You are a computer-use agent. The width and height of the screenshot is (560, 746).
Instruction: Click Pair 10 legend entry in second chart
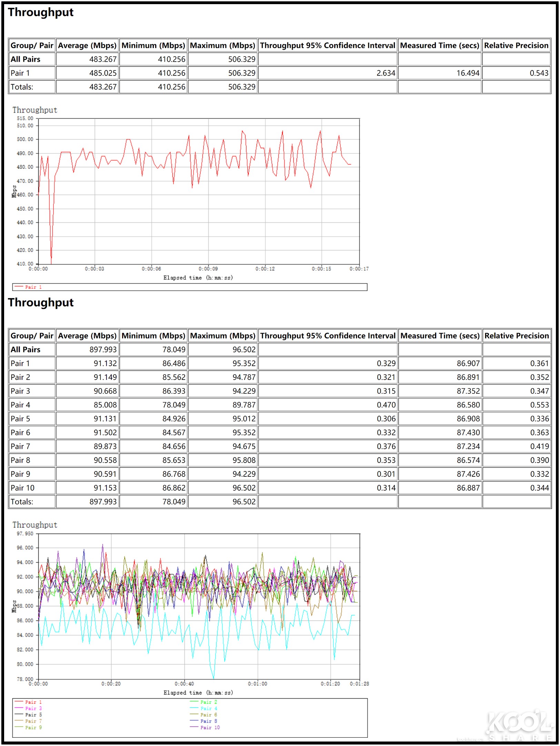point(205,727)
